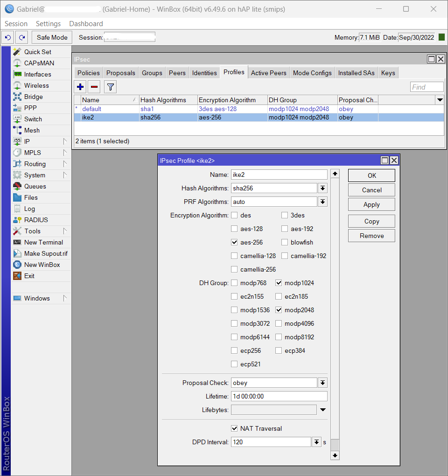Open the Session menu

point(16,23)
